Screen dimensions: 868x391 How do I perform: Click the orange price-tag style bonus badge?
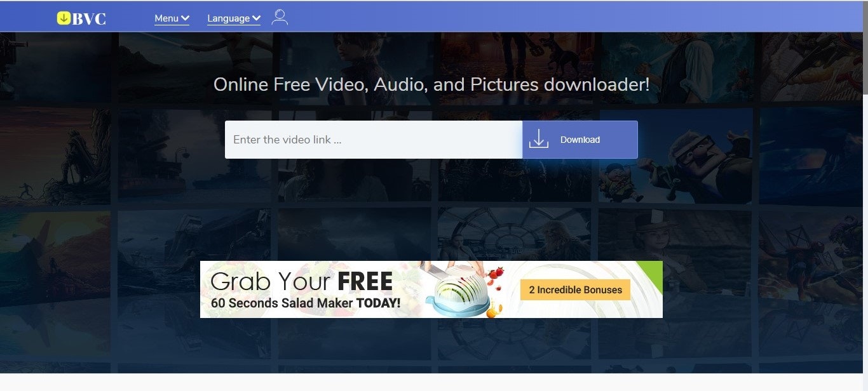click(574, 289)
